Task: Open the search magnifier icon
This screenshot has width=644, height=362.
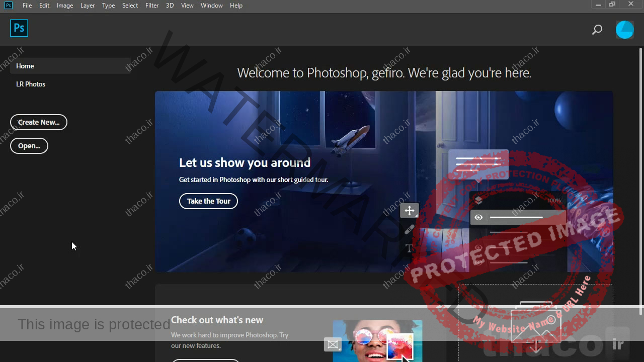Action: tap(597, 30)
